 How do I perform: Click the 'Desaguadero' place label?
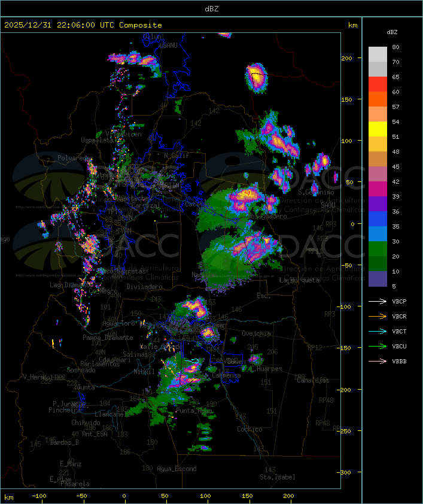268,216
